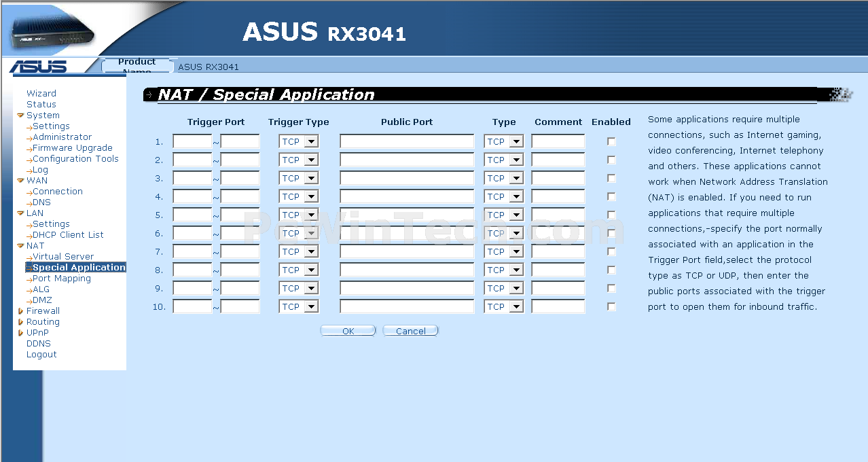Click the Cancel button
The height and width of the screenshot is (462, 868).
click(x=410, y=331)
